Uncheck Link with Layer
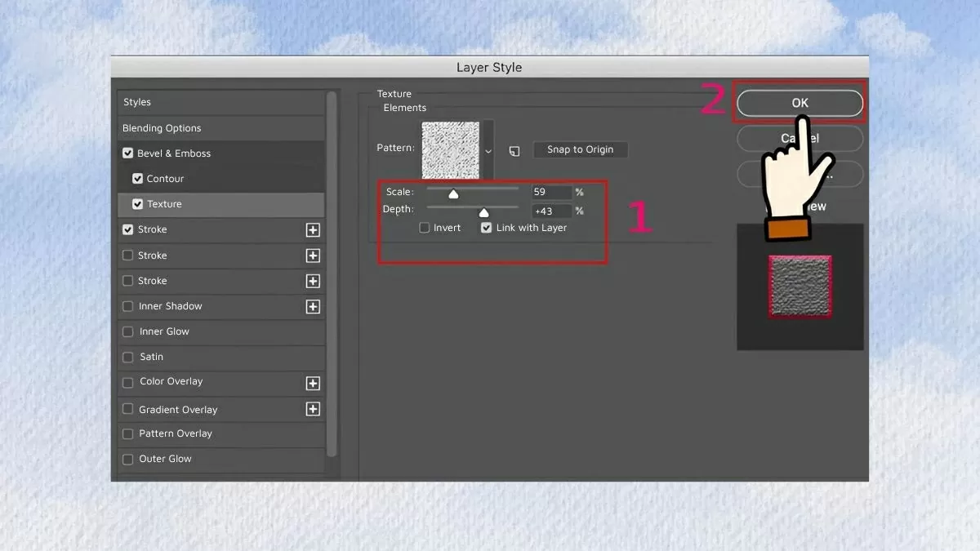The height and width of the screenshot is (551, 980). 487,229
